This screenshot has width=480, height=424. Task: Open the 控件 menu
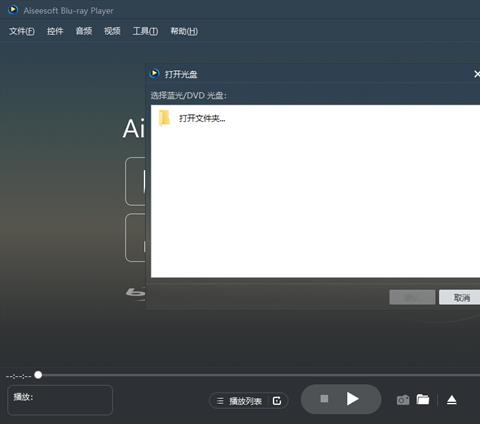coord(55,31)
